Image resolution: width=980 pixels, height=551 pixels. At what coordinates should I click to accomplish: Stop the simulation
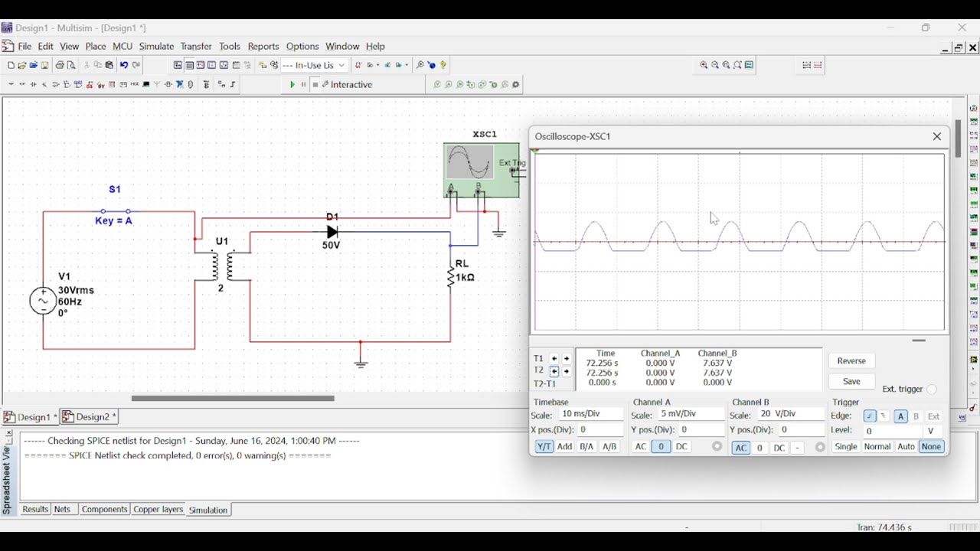tap(315, 85)
